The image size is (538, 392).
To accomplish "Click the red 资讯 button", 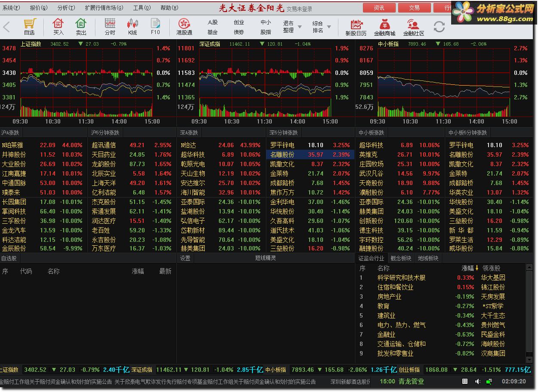I will 379,8.
